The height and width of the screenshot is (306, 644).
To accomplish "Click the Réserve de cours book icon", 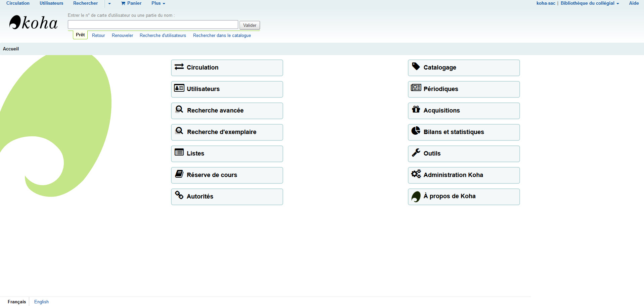I will click(179, 174).
